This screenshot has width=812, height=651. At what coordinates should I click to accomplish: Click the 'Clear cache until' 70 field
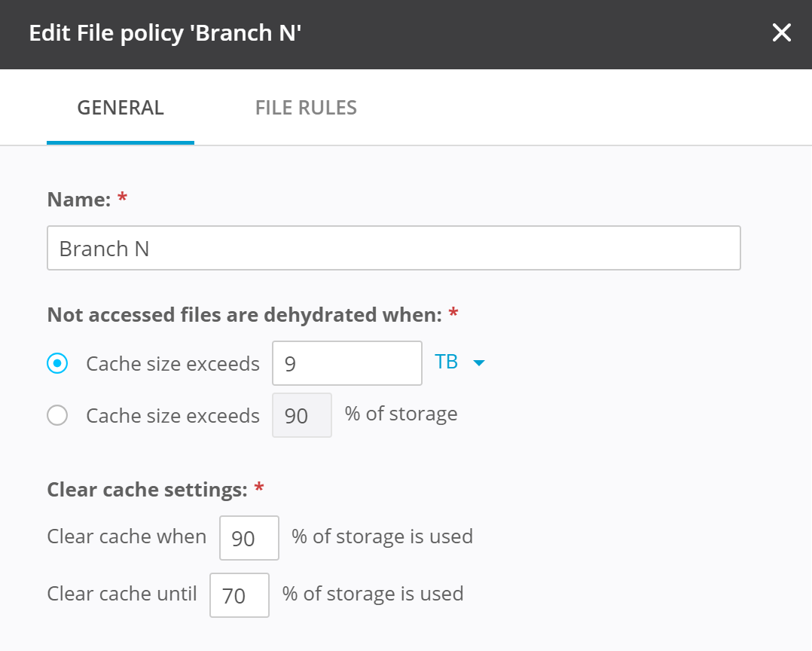tap(239, 594)
